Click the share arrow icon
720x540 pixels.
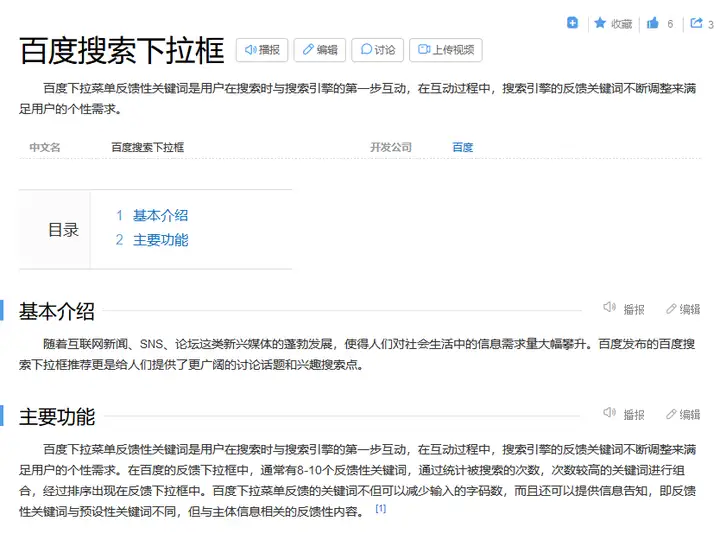[x=696, y=22]
